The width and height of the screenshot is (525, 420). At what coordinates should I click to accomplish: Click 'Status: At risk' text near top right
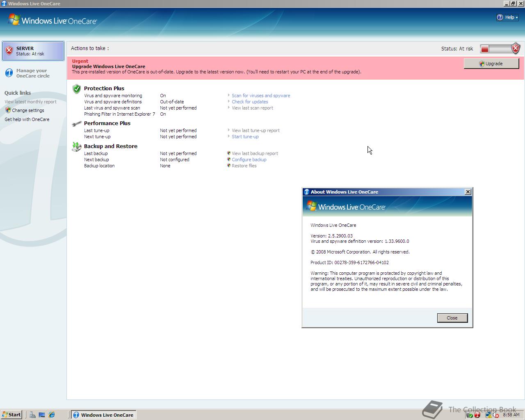tap(457, 48)
